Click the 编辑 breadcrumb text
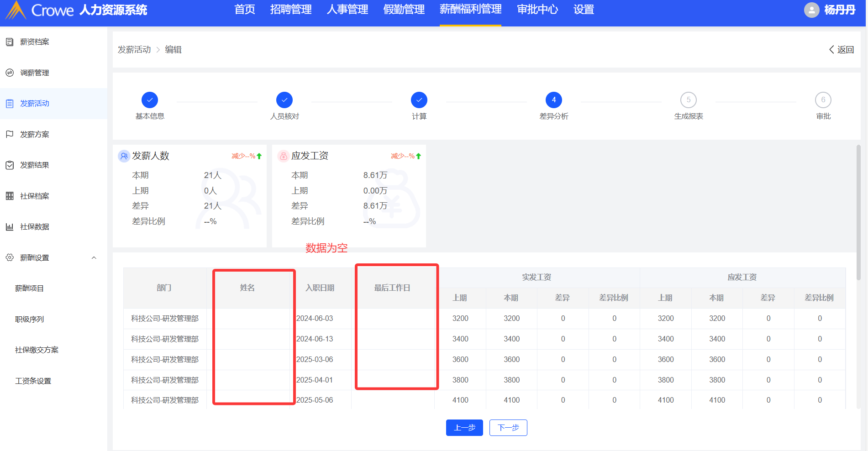868x451 pixels. (x=173, y=50)
